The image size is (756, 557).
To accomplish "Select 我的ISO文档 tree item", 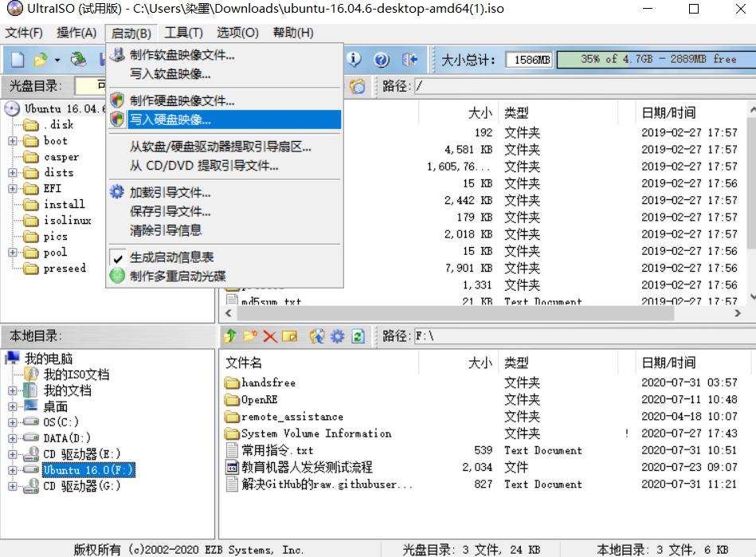I will pyautogui.click(x=76, y=375).
